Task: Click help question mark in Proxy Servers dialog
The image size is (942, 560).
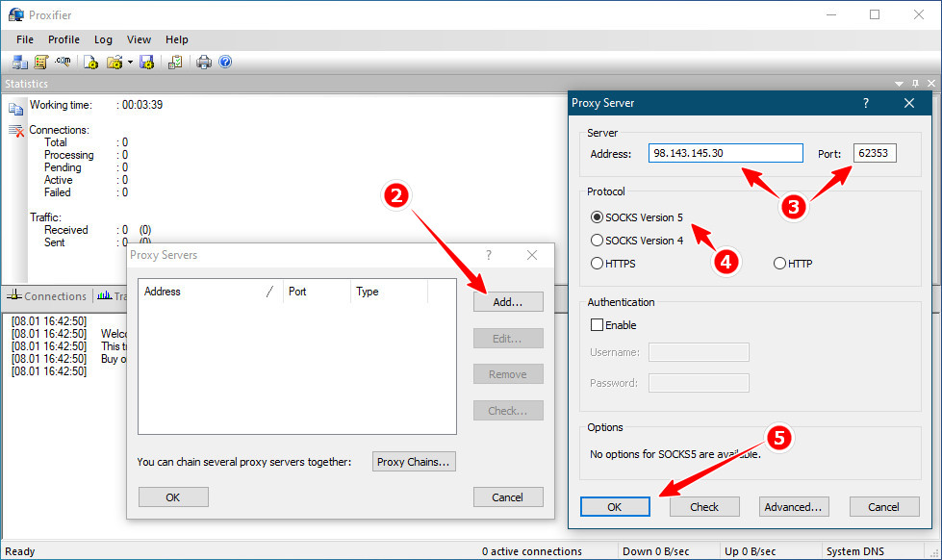Action: click(x=489, y=255)
